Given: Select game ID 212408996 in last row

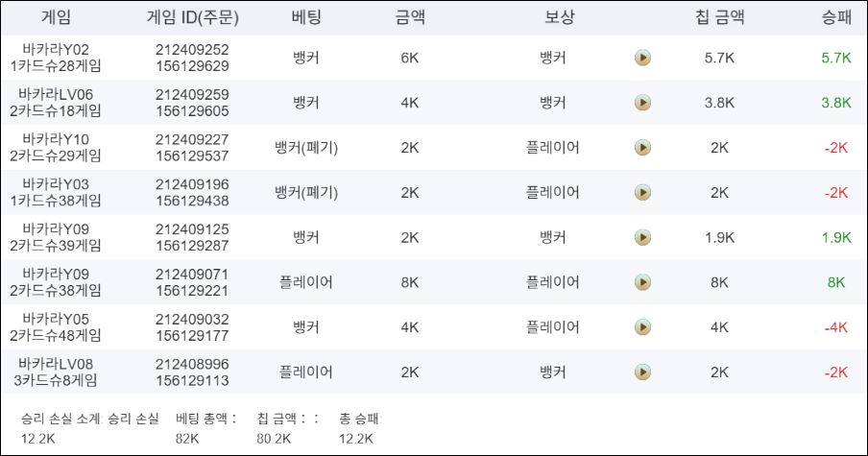Looking at the screenshot, I should pos(192,364).
